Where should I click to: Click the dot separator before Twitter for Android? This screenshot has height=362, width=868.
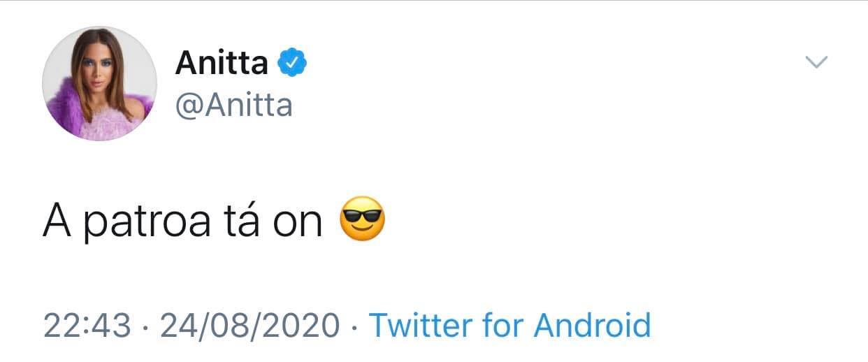pos(354,326)
